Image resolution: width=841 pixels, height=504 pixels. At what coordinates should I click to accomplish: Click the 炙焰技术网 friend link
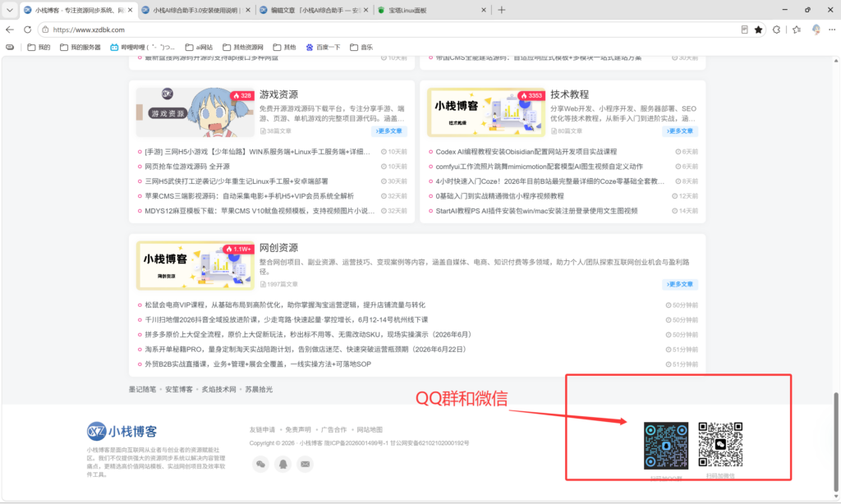tap(218, 389)
